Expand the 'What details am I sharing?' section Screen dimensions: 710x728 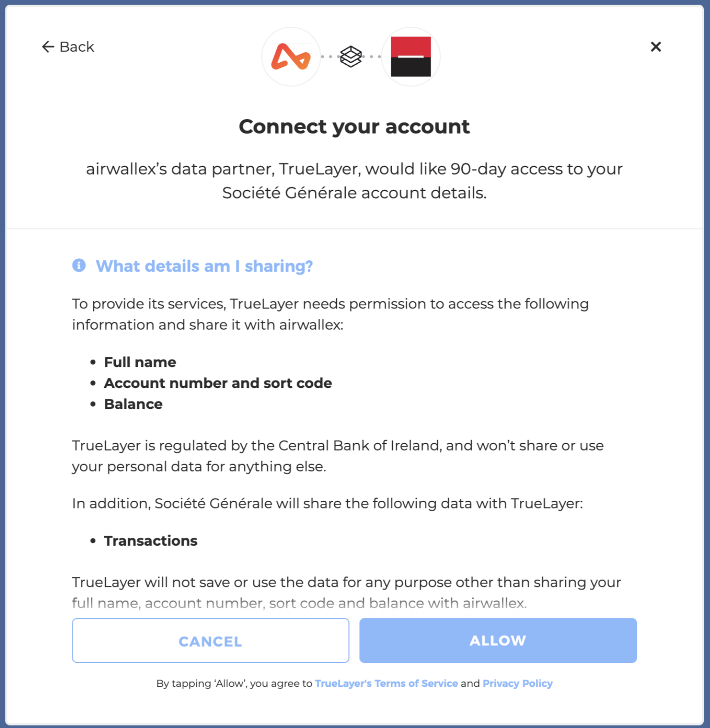pyautogui.click(x=204, y=266)
